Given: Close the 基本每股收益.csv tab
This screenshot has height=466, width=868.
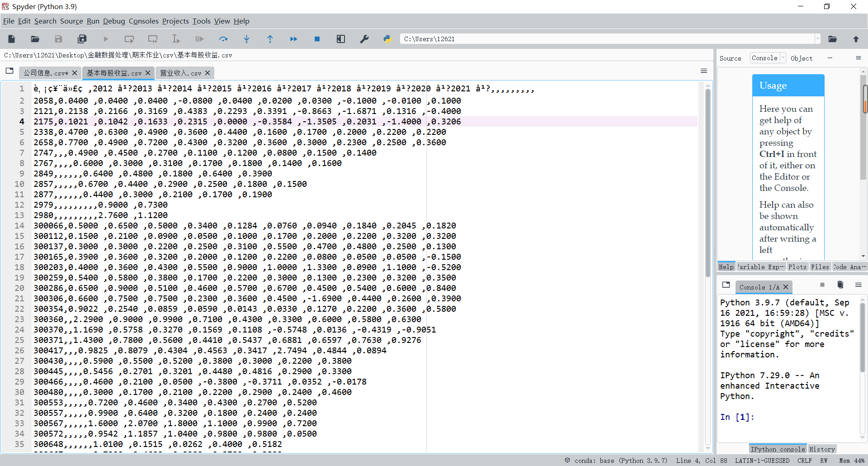Looking at the screenshot, I should pos(148,73).
